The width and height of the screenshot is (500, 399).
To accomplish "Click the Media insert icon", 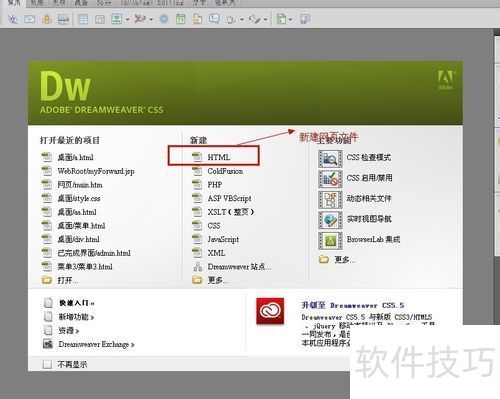I will coord(140,19).
